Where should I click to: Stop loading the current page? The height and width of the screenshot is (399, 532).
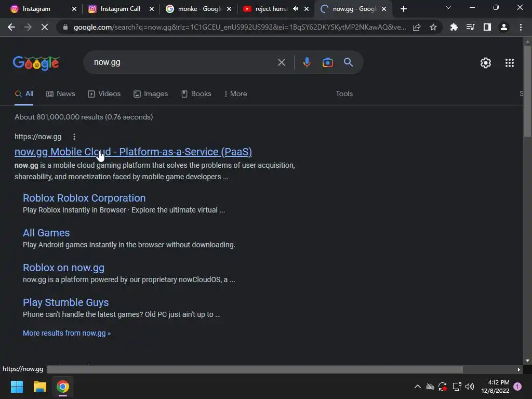(45, 27)
